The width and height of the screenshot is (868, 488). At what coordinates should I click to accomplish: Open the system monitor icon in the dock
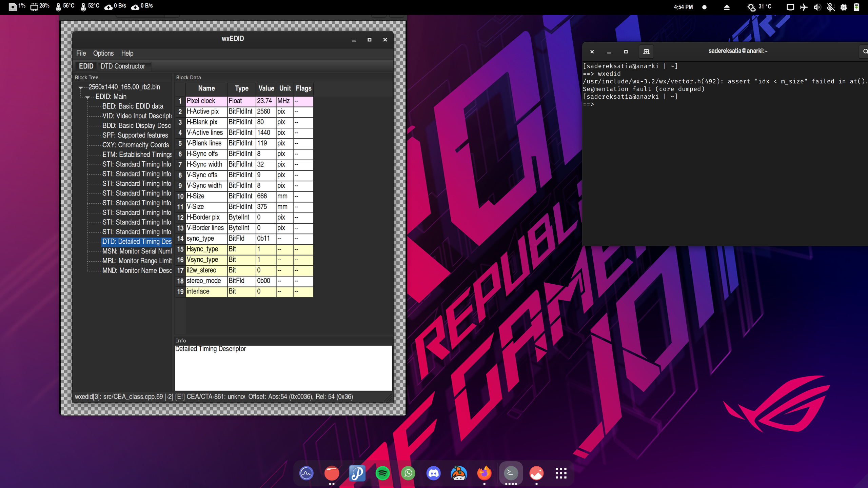[x=306, y=473]
